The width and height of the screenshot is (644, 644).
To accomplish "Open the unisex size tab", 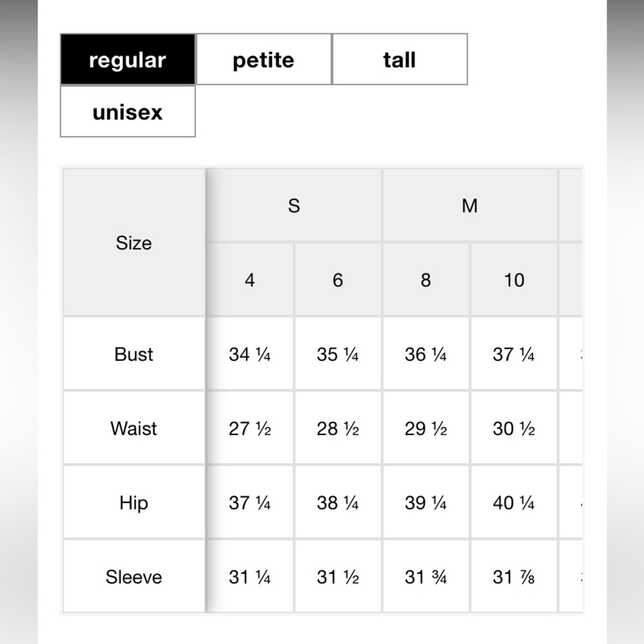I will click(x=128, y=111).
